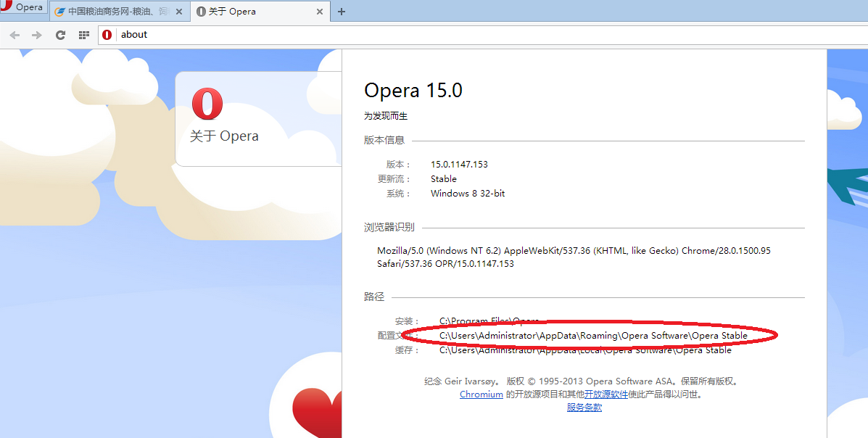Click the update stream value Stable
Screen dimensions: 868x438
coord(443,179)
